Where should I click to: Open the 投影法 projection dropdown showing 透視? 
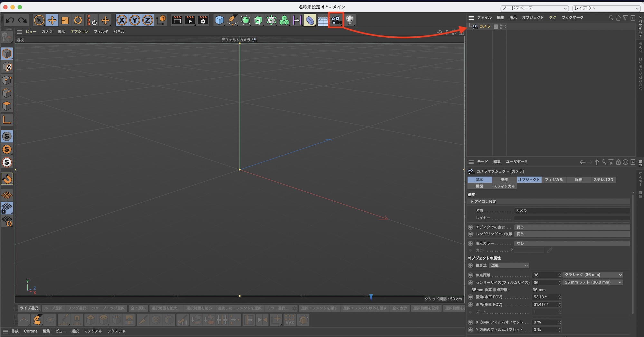click(x=509, y=265)
